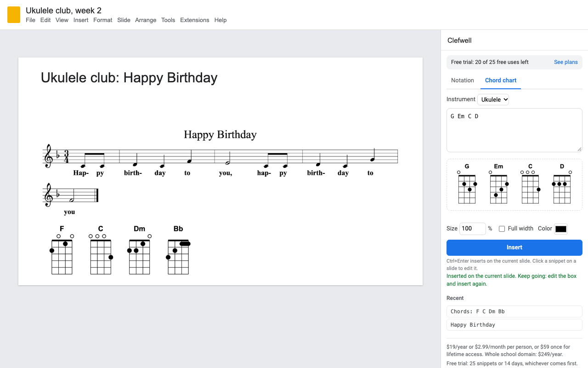The height and width of the screenshot is (368, 588).
Task: Select the slide title 'Ukulele club: Happy Birthday'
Action: click(129, 78)
